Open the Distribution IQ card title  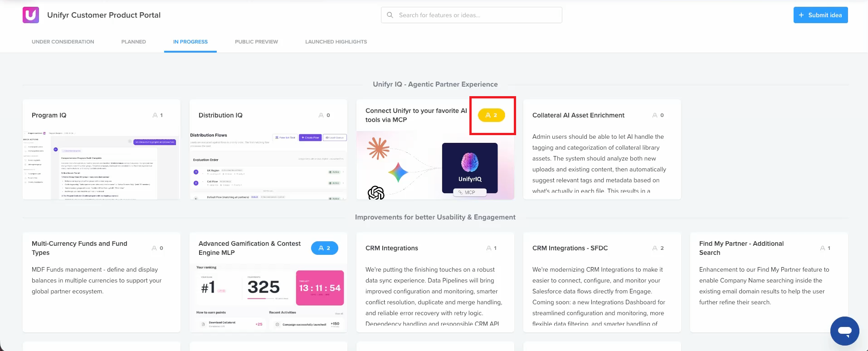[220, 115]
